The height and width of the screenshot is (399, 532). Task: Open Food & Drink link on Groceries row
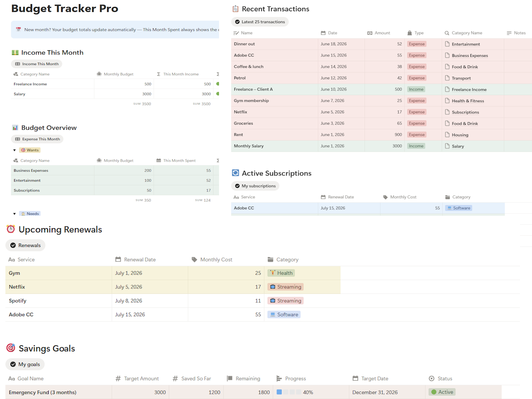tap(465, 123)
